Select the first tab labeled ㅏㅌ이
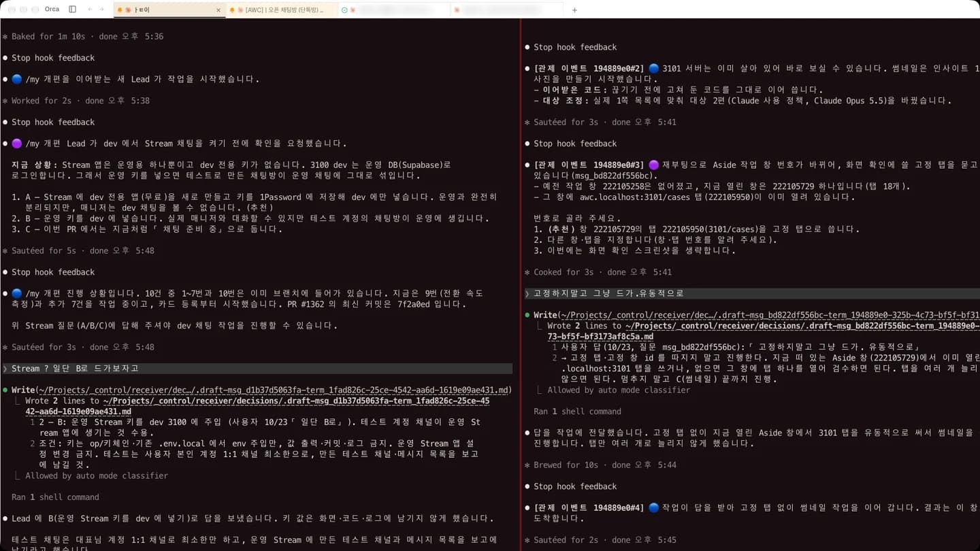This screenshot has width=980, height=551. 169,10
